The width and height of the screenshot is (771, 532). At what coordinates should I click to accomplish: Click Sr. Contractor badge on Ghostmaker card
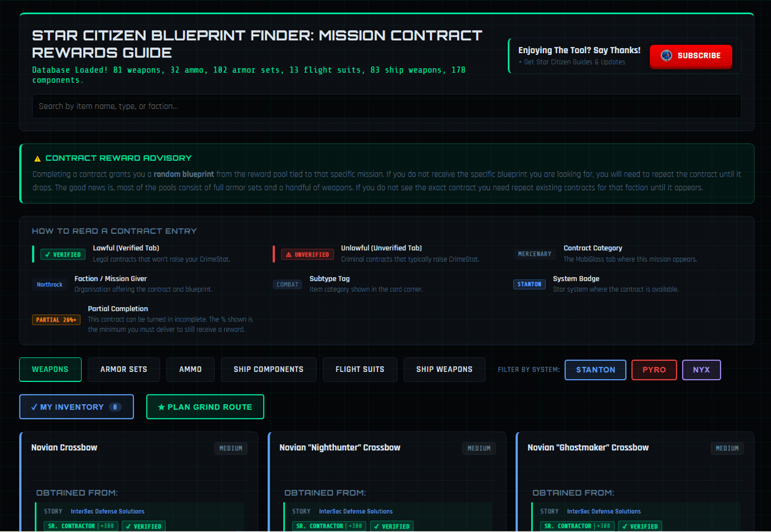[x=577, y=526]
